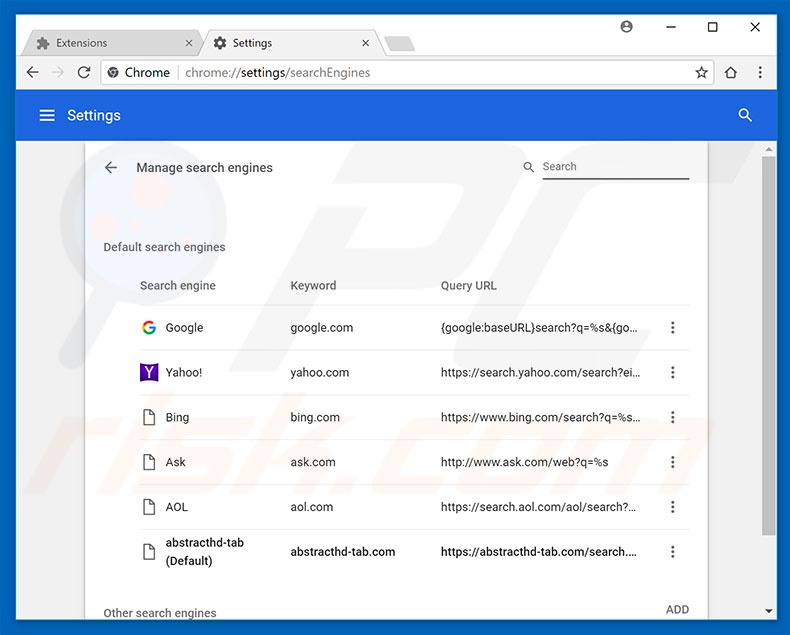
Task: Click the blue header search icon
Action: click(745, 115)
